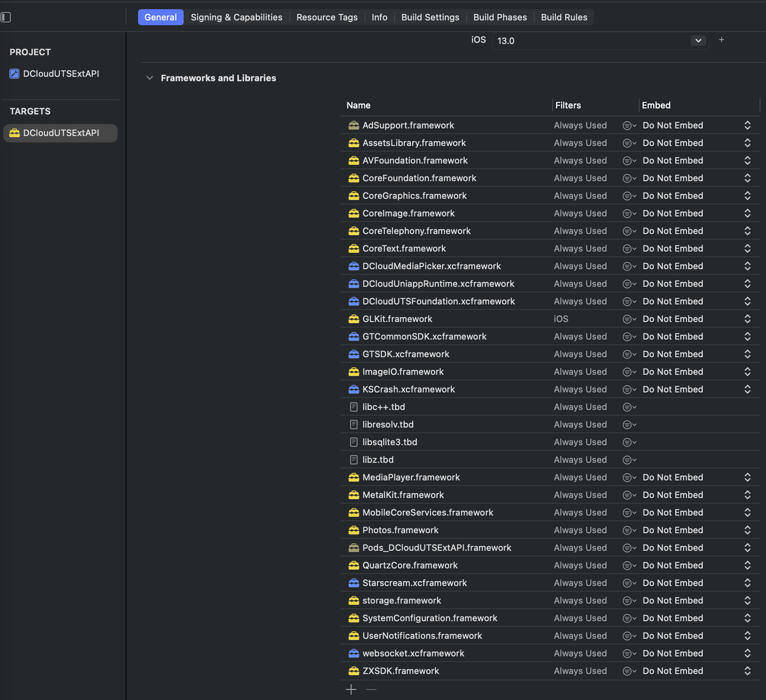Remove selected framework with the minus button
This screenshot has height=700, width=766.
[371, 690]
